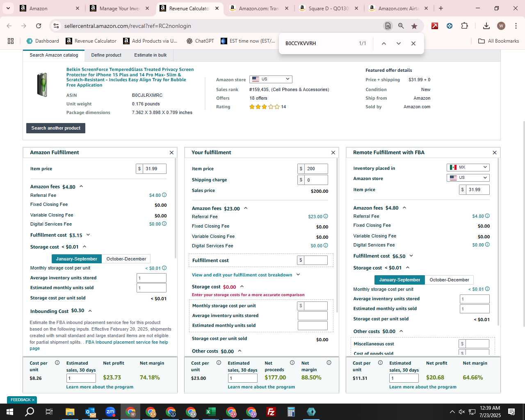
Task: Close the Remote Fulfillment with FBA panel
Action: coord(495,153)
